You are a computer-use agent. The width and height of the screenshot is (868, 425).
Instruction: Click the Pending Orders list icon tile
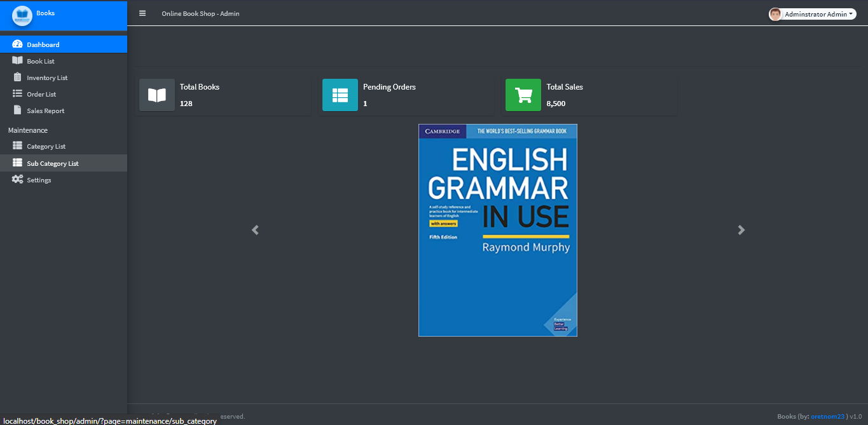pyautogui.click(x=340, y=95)
